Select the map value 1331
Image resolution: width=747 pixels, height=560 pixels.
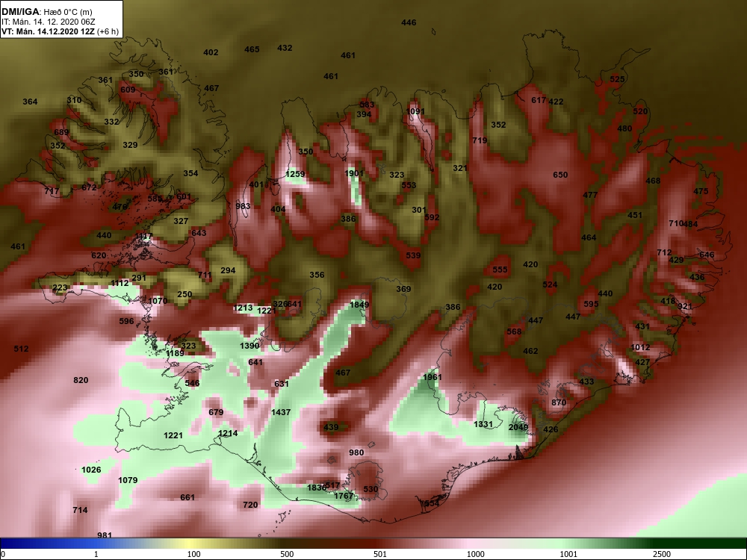pyautogui.click(x=483, y=424)
